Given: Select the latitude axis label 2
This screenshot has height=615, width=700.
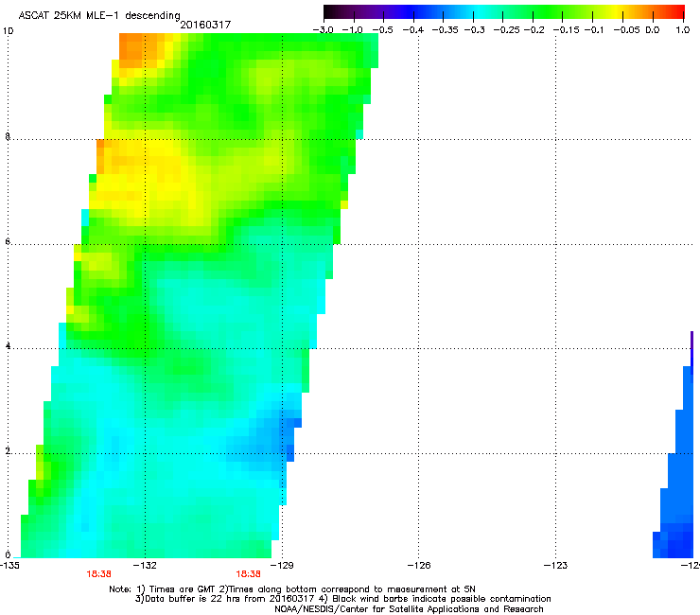Looking at the screenshot, I should point(8,451).
